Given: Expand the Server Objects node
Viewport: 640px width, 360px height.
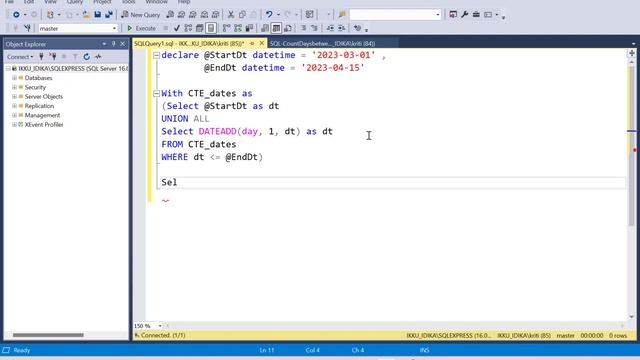Looking at the screenshot, I should click(x=14, y=97).
